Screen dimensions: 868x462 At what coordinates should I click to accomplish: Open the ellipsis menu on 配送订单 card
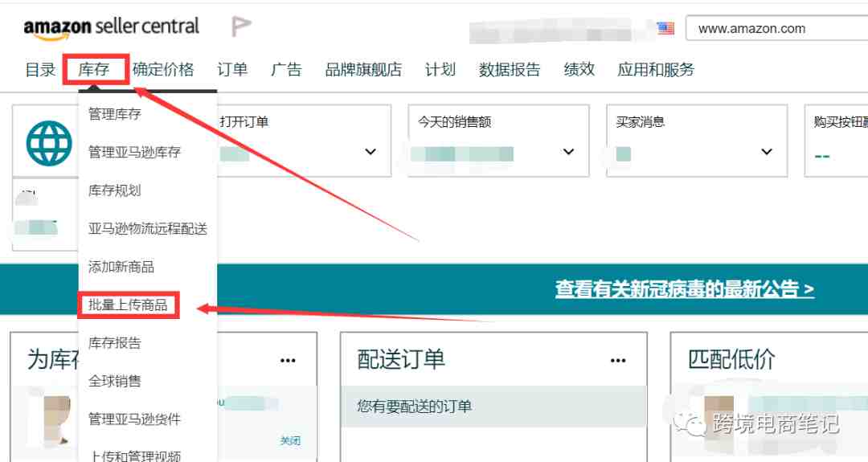(x=618, y=360)
